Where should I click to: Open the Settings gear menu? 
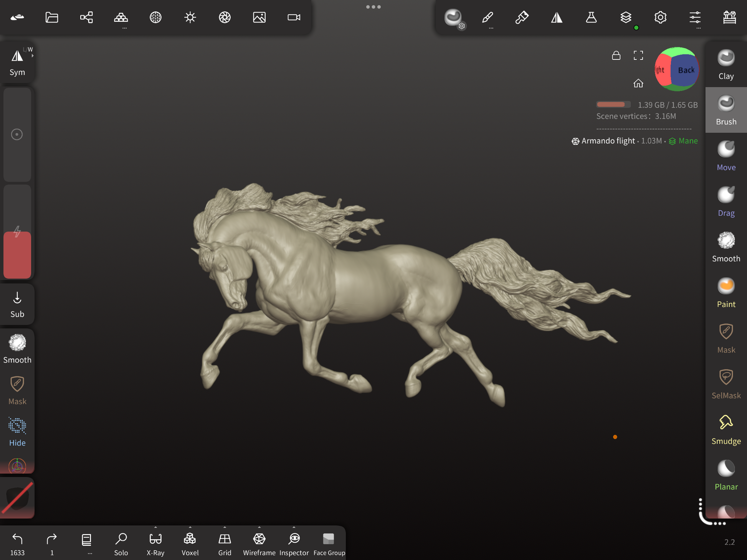[x=660, y=17]
